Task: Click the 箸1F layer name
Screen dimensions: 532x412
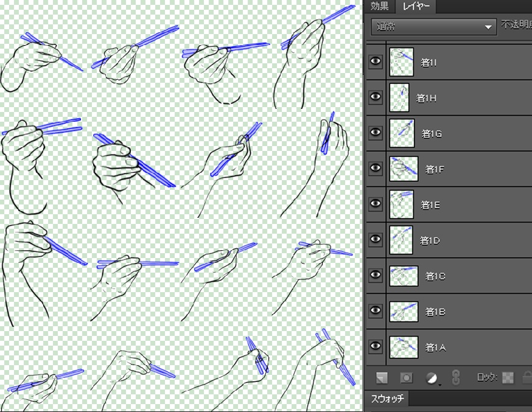Action: pos(435,169)
